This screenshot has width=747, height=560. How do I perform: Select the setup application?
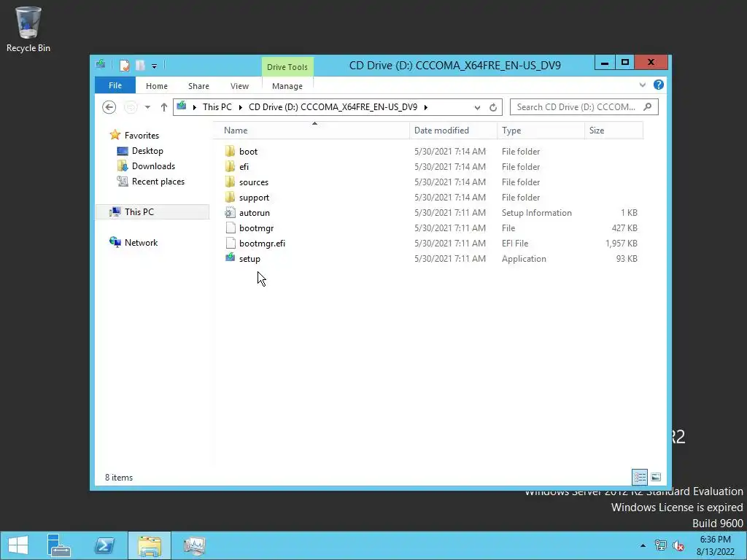pyautogui.click(x=249, y=259)
